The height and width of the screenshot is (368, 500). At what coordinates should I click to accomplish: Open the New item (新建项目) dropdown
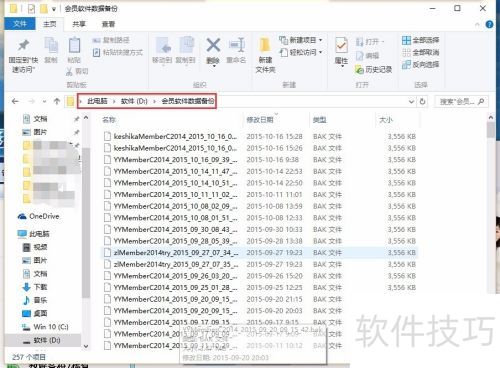tap(301, 40)
